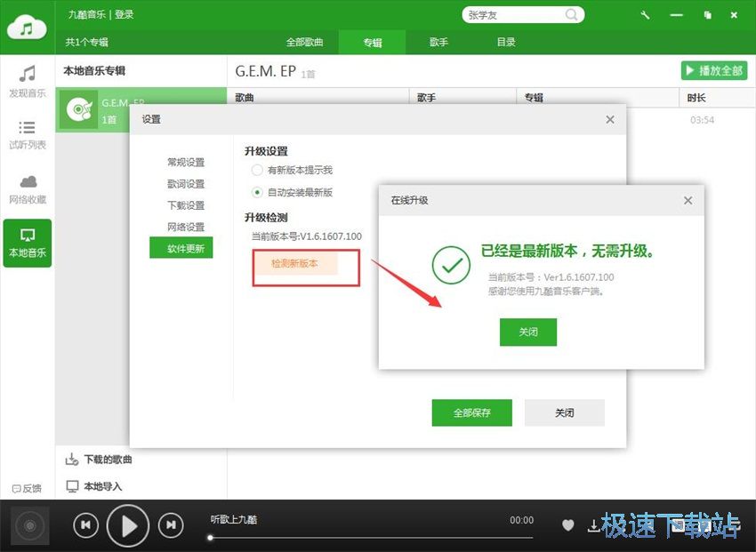
Task: Play previous track
Action: pos(85,525)
